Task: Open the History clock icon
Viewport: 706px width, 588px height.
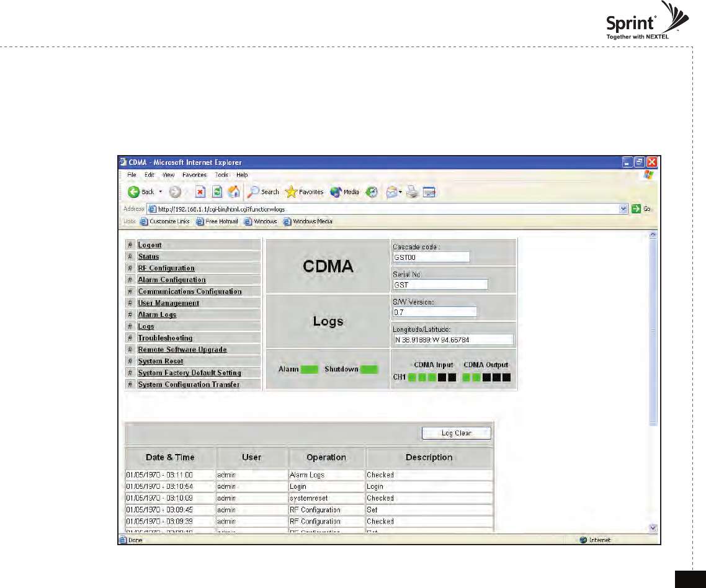Action: 372,192
